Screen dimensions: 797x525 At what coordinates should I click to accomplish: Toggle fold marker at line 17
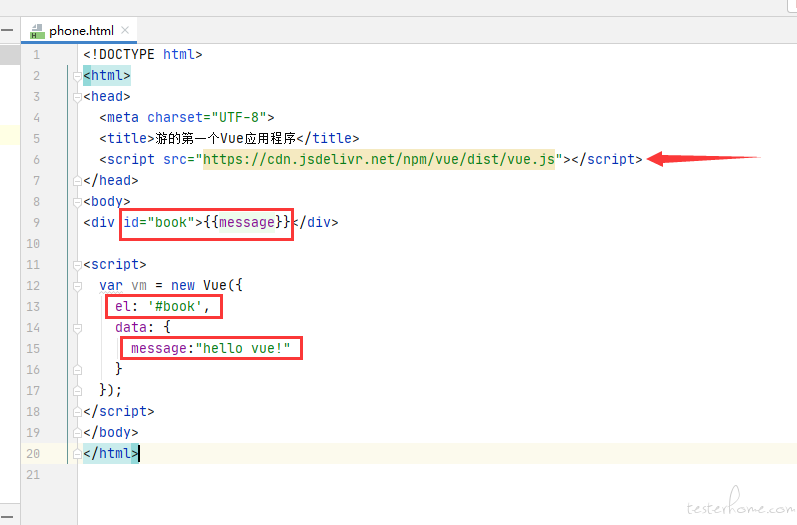pos(77,391)
